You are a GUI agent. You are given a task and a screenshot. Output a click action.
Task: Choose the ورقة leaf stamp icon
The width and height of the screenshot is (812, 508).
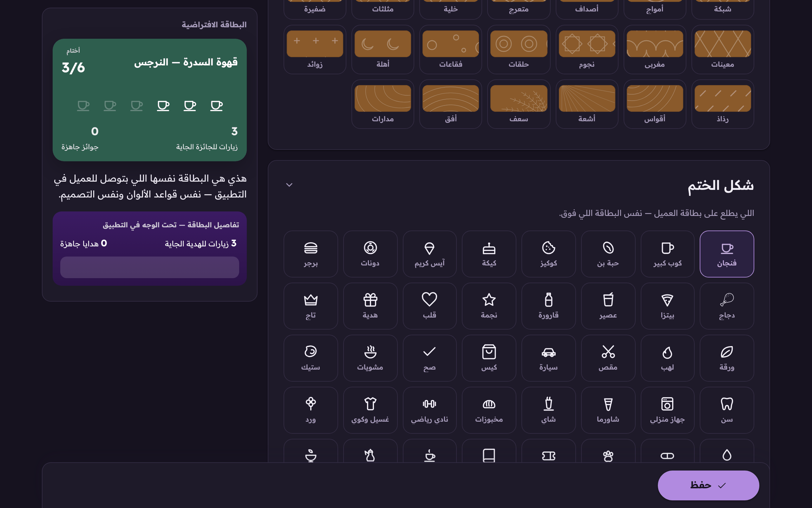727,358
